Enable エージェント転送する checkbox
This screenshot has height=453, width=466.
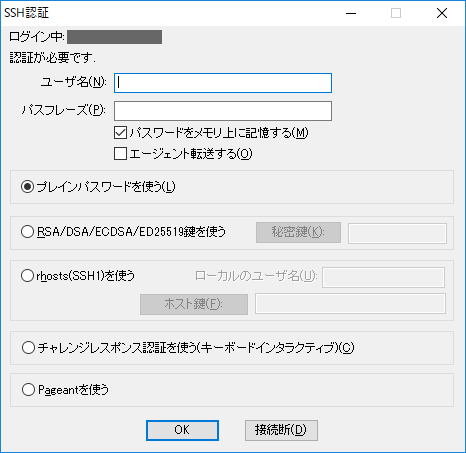[x=120, y=154]
